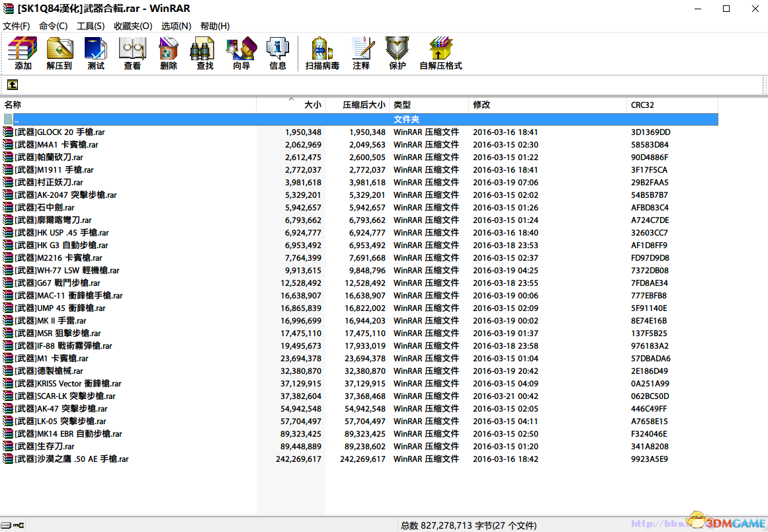The height and width of the screenshot is (532, 768).
Task: Run the 测试 (Test) archive tool
Action: [95, 54]
